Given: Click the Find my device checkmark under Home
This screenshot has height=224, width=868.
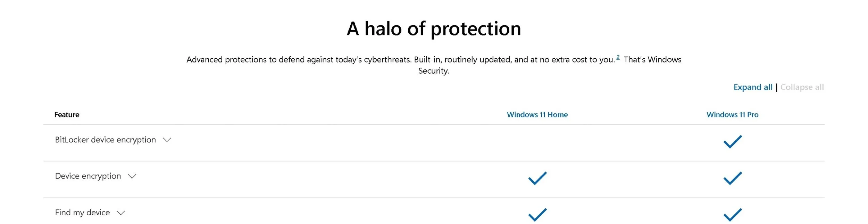Looking at the screenshot, I should (537, 215).
